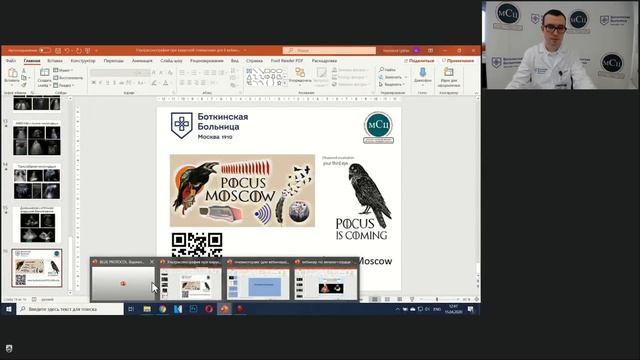Adjust the zoom slider in the status bar
Screen dimensions: 640x360
(437, 299)
